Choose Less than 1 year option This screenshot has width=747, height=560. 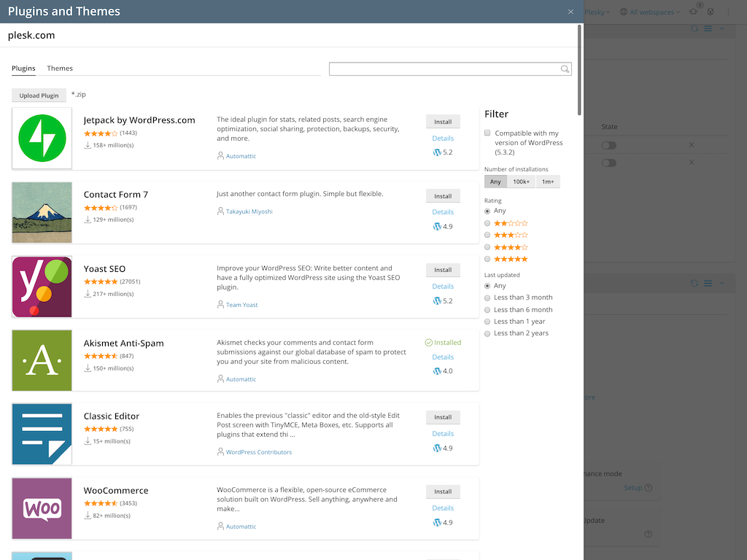[487, 322]
